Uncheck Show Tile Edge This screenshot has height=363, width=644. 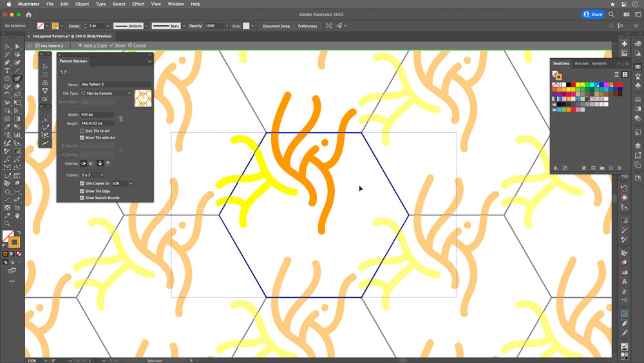click(82, 191)
